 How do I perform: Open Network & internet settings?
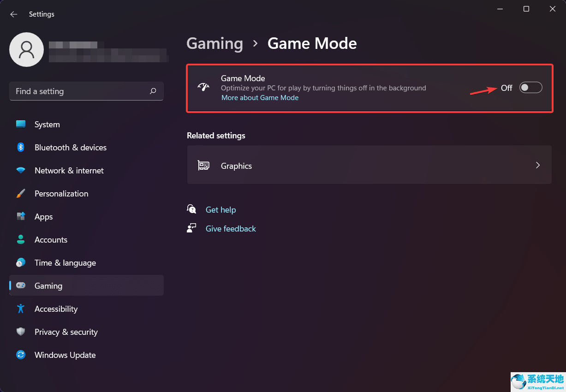69,170
